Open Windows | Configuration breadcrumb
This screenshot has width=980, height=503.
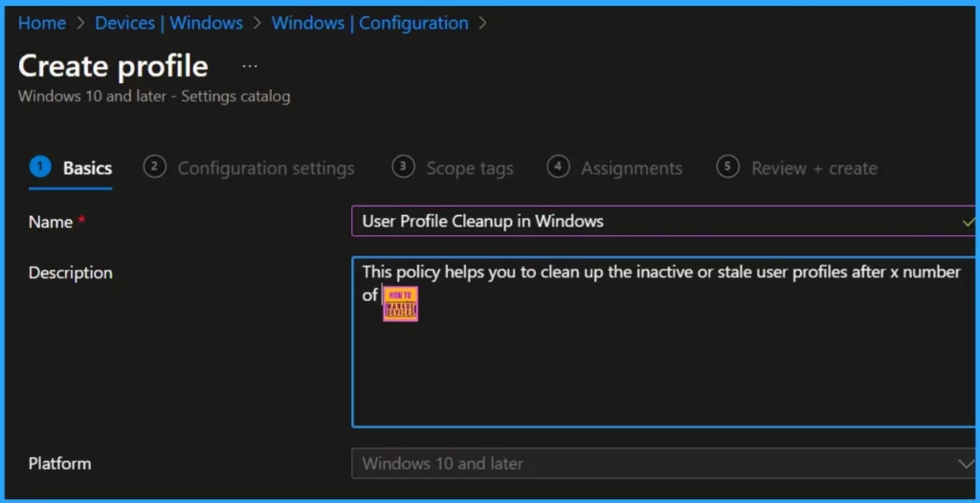tap(370, 23)
